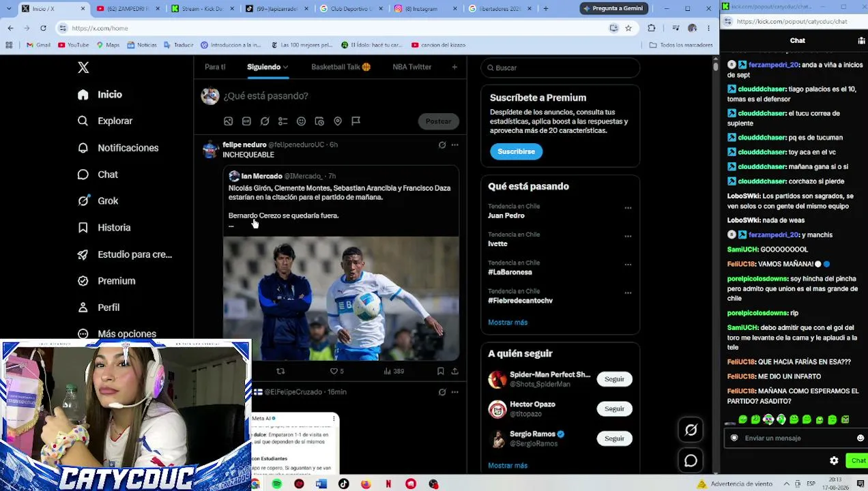
Task: Add image to post with media icon
Action: pyautogui.click(x=228, y=121)
